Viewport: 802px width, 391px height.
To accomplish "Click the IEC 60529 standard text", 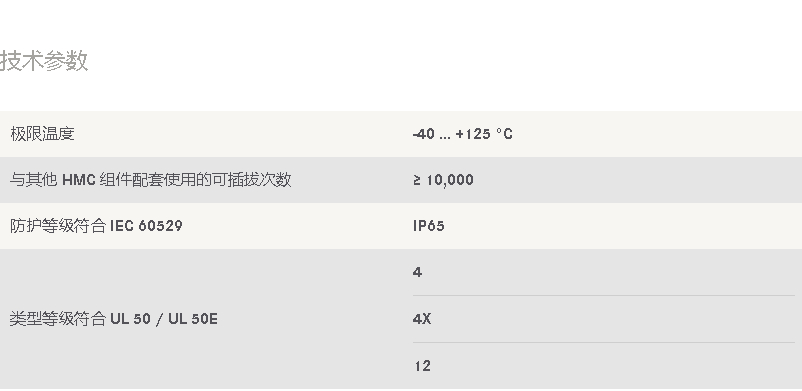I will pyautogui.click(x=146, y=226).
